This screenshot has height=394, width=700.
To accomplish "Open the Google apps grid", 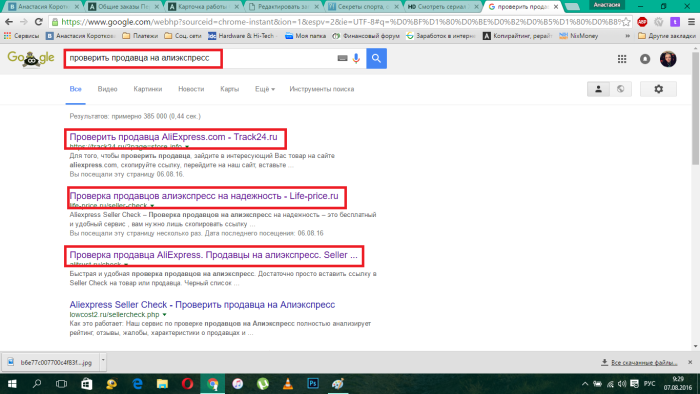I will coord(622,59).
